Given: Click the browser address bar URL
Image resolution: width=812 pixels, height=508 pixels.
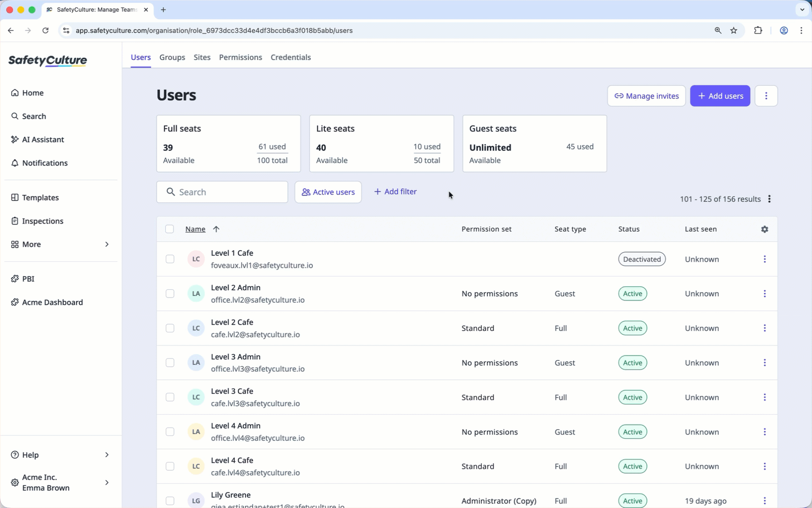Looking at the screenshot, I should (x=214, y=30).
